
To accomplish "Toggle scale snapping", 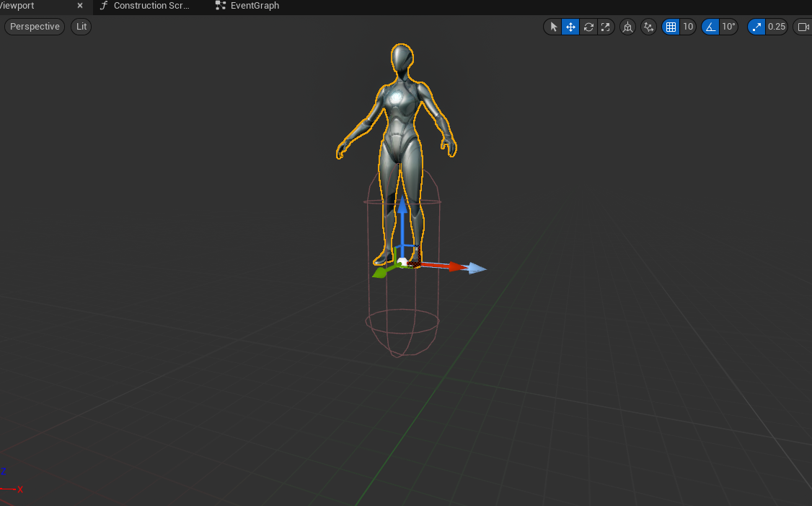I will pos(756,27).
